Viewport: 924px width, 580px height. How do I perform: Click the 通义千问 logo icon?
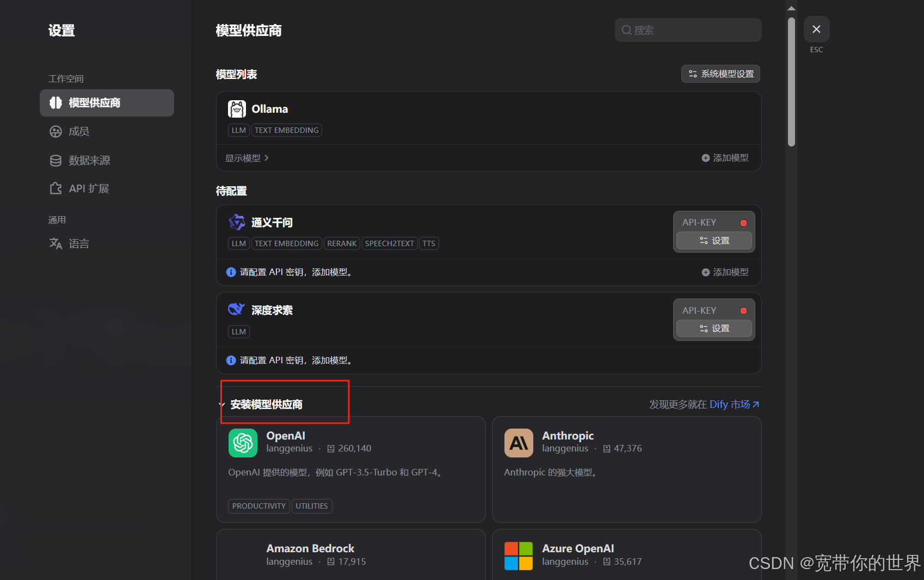point(237,222)
